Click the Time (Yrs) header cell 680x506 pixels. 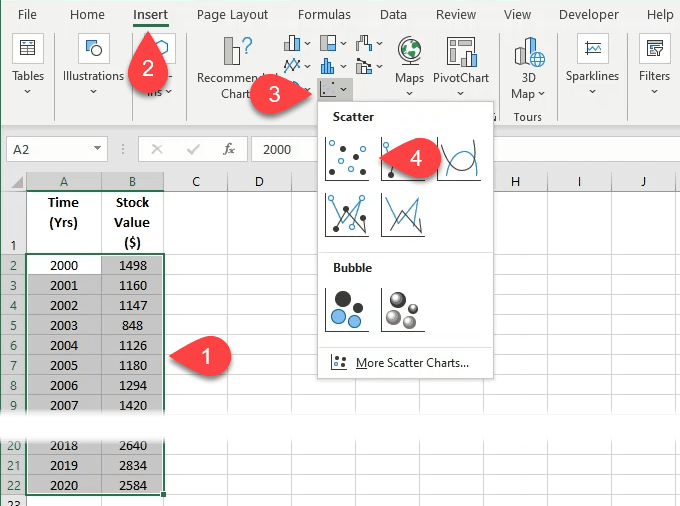pyautogui.click(x=64, y=222)
